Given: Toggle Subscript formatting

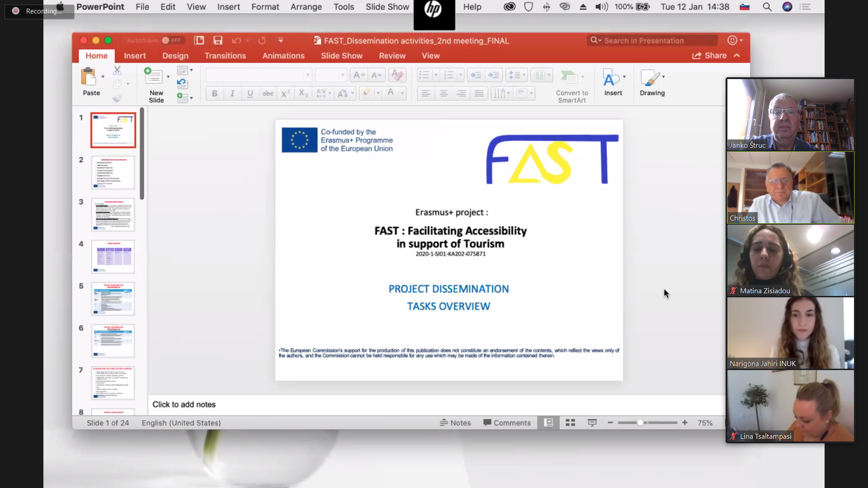Looking at the screenshot, I should [x=303, y=94].
